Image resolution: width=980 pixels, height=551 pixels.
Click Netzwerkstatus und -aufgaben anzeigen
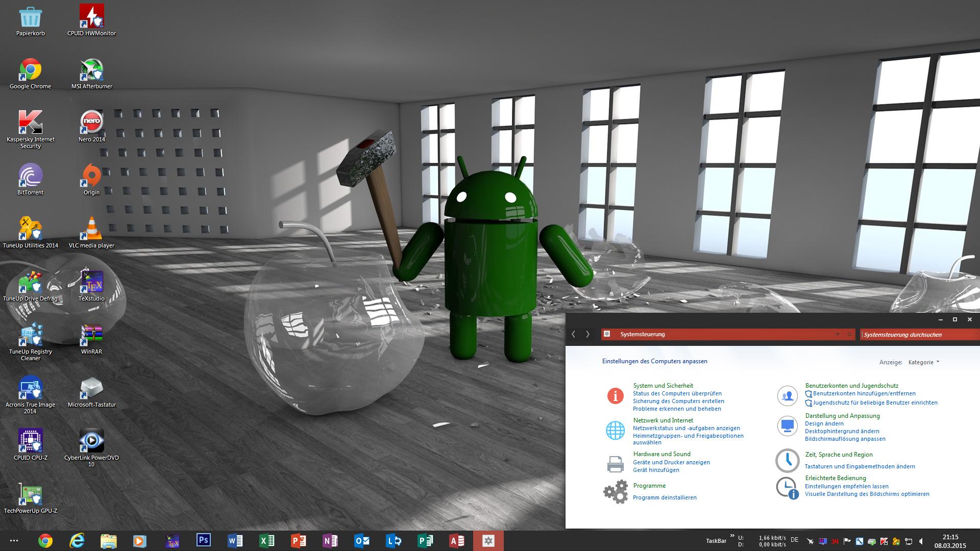[687, 428]
